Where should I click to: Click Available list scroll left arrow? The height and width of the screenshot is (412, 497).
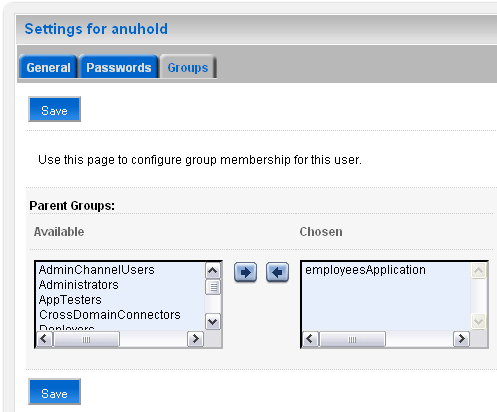pos(44,339)
